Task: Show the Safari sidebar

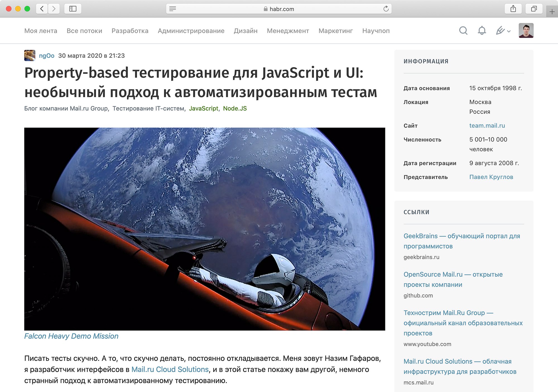Action: click(x=73, y=9)
